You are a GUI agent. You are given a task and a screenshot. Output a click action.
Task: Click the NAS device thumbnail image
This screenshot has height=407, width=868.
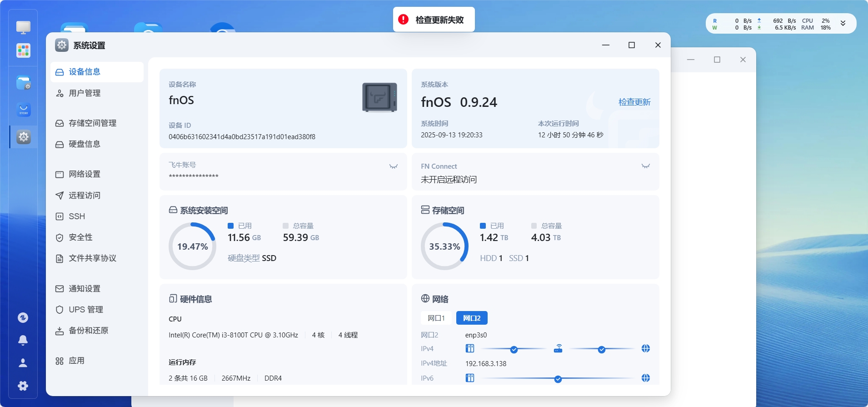point(379,97)
